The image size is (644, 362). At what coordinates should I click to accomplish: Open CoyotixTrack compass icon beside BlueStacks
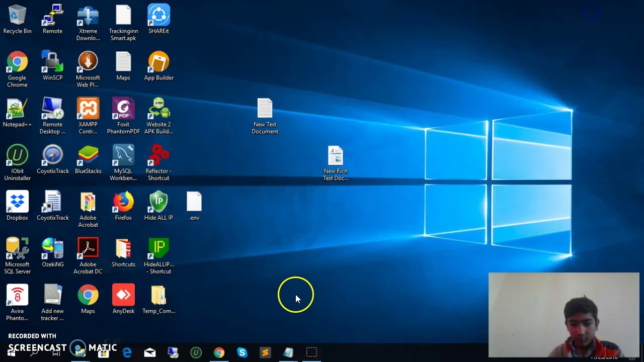[53, 160]
